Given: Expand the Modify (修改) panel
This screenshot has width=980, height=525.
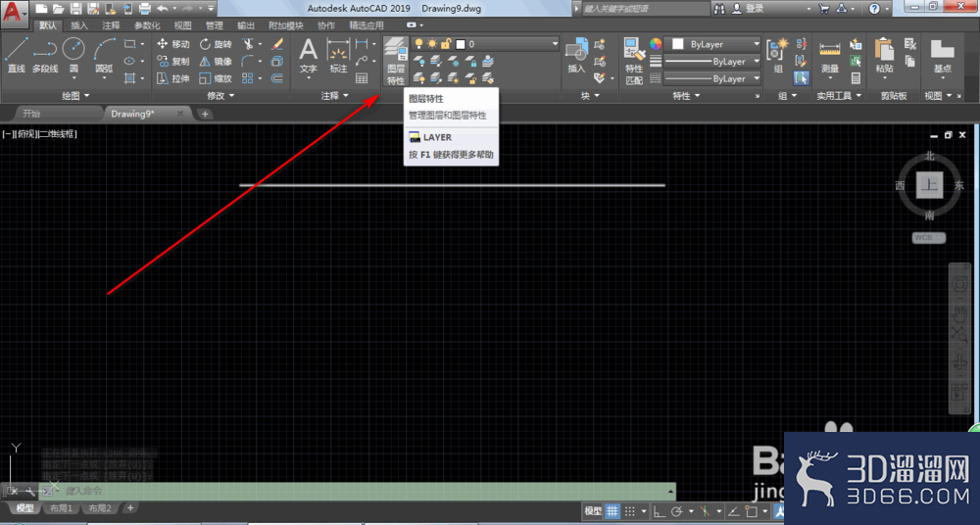Looking at the screenshot, I should pyautogui.click(x=221, y=96).
